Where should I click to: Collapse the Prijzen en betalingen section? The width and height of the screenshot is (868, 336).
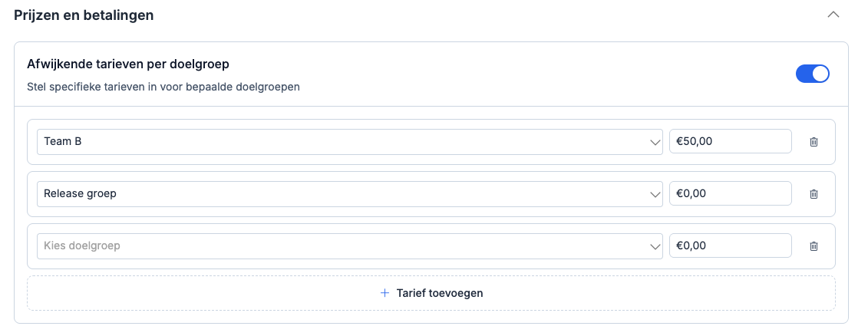[833, 15]
